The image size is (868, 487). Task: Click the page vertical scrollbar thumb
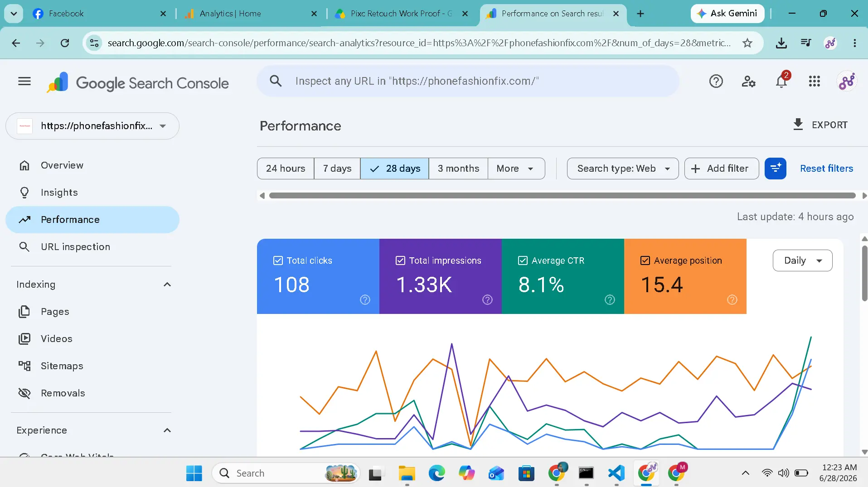click(x=864, y=273)
